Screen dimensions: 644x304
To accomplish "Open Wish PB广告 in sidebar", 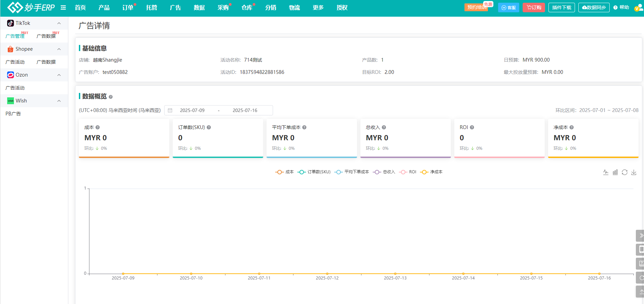I will click(x=13, y=114).
